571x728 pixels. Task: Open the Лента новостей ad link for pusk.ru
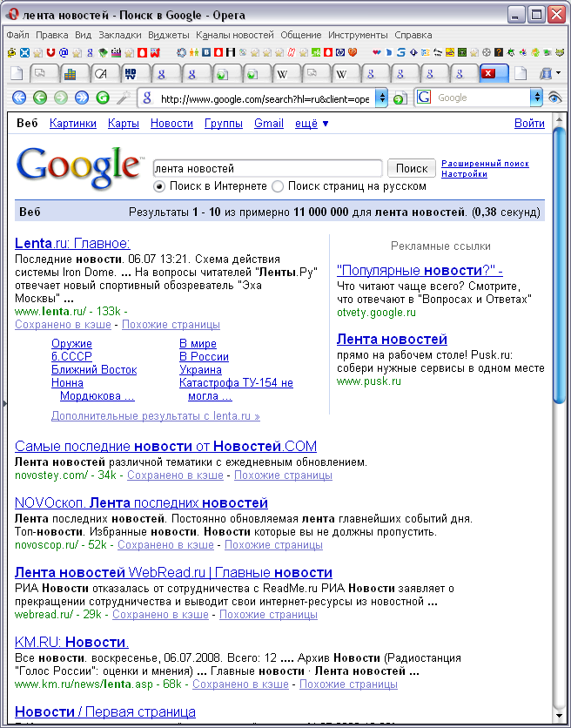[x=392, y=340]
